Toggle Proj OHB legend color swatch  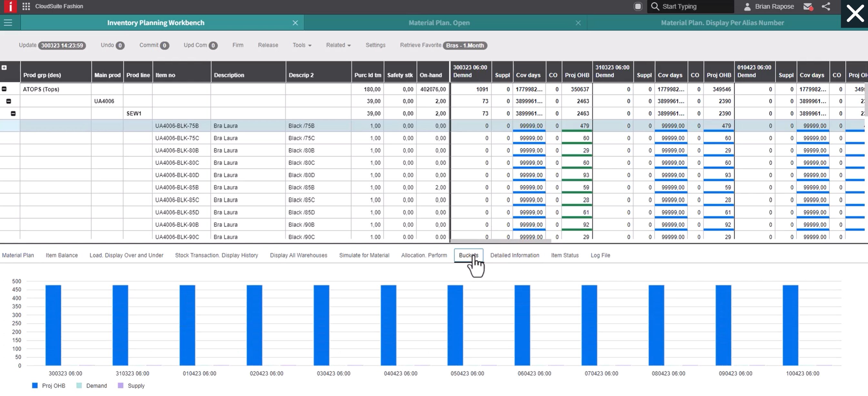point(35,385)
